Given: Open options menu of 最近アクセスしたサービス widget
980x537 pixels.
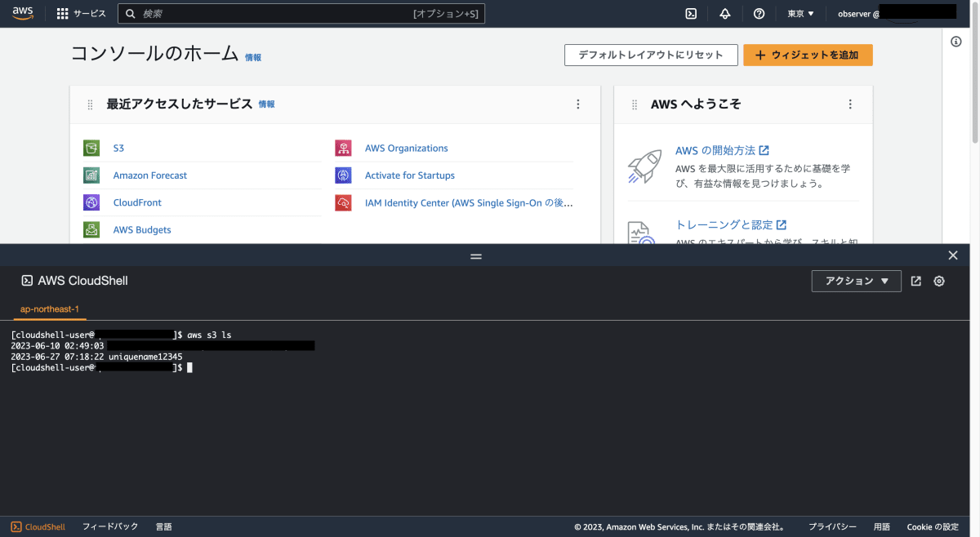Looking at the screenshot, I should [x=578, y=104].
